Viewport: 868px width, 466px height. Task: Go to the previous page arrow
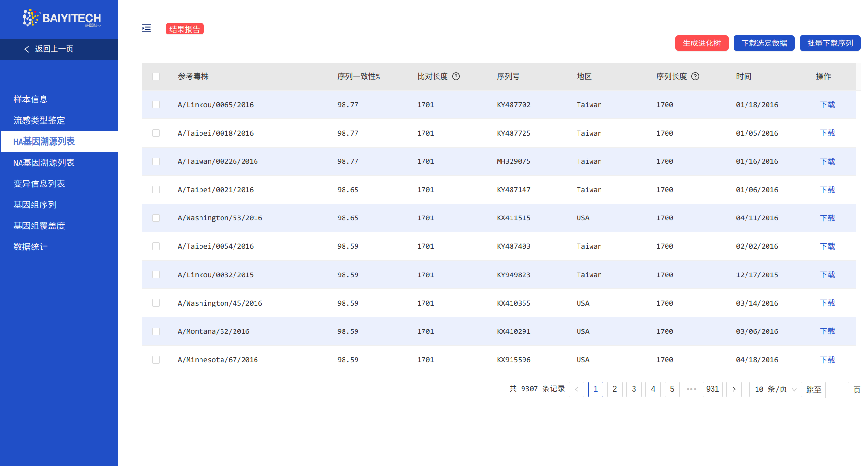[x=577, y=389]
